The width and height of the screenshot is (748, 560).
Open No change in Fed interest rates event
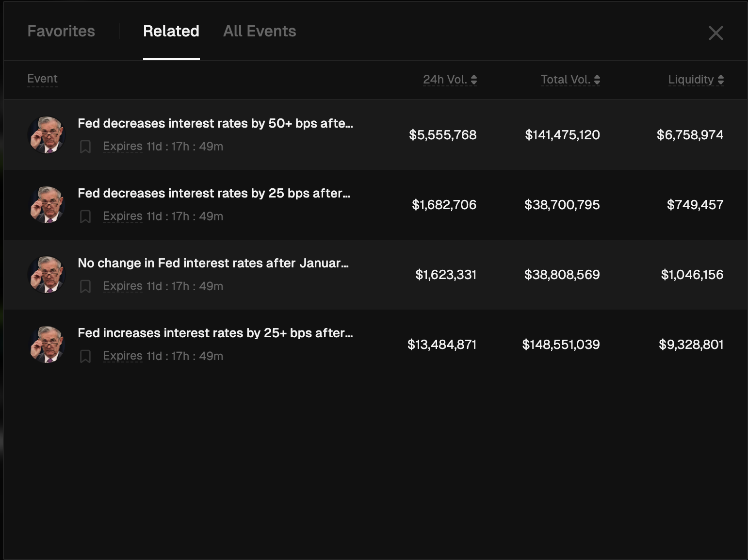[x=213, y=263]
